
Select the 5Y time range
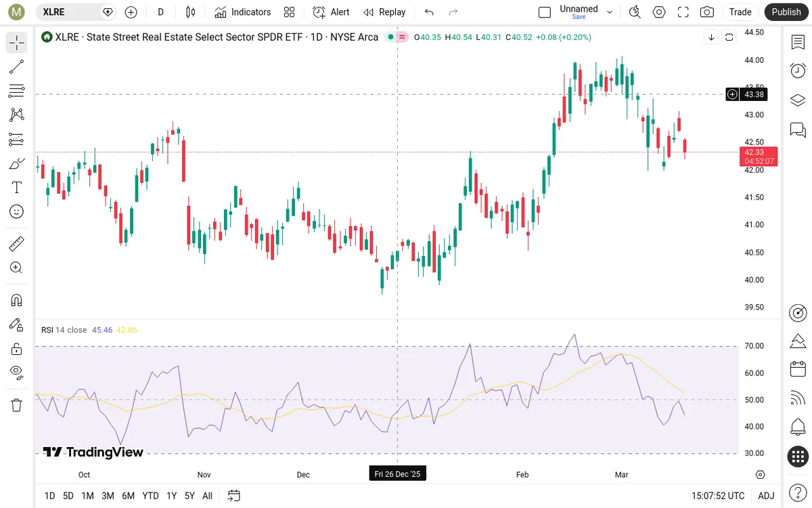click(x=190, y=496)
